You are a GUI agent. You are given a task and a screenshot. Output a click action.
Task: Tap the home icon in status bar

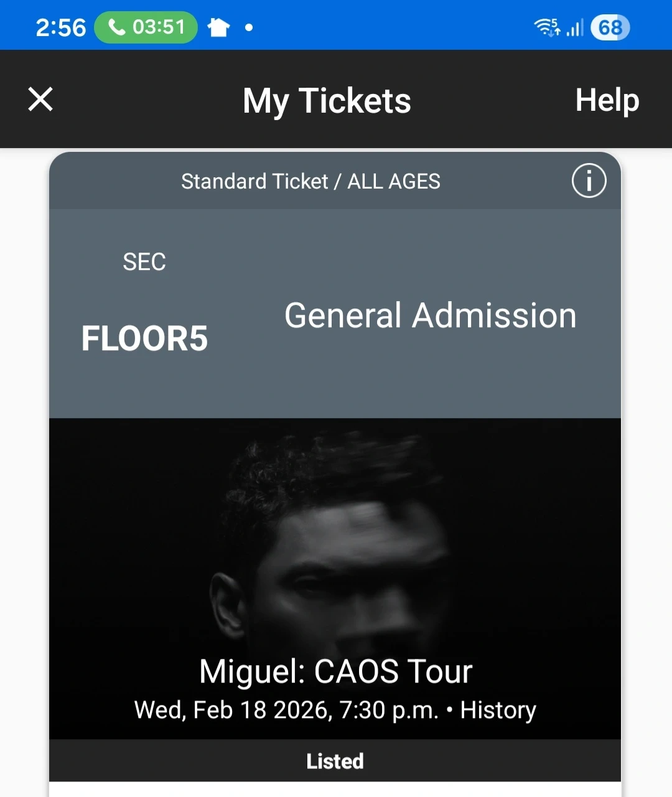pos(218,27)
